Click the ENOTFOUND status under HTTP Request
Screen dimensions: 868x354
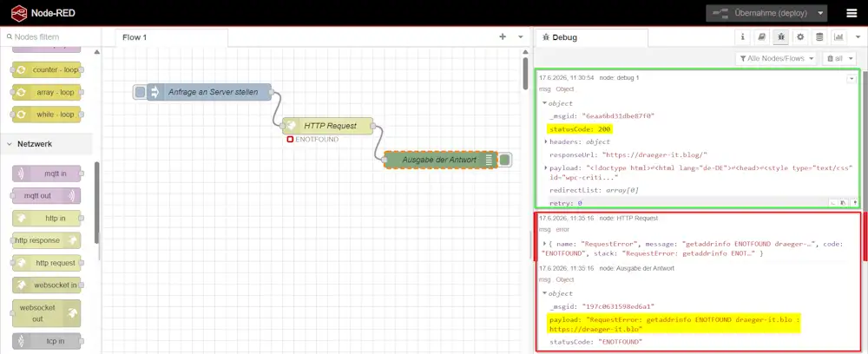312,140
